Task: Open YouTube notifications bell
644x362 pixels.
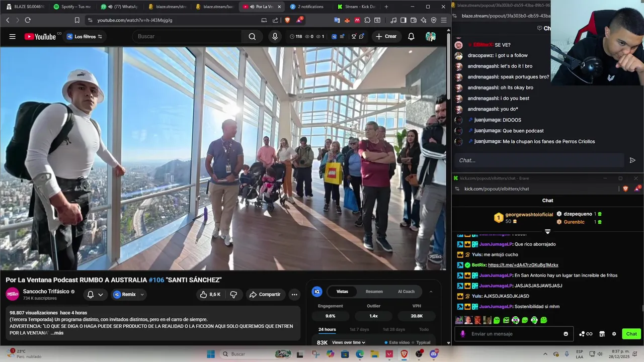Action: [411, 36]
